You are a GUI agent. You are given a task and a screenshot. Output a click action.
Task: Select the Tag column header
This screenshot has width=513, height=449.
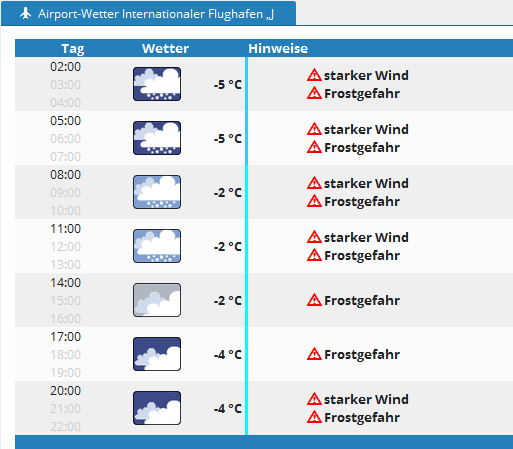tap(73, 49)
